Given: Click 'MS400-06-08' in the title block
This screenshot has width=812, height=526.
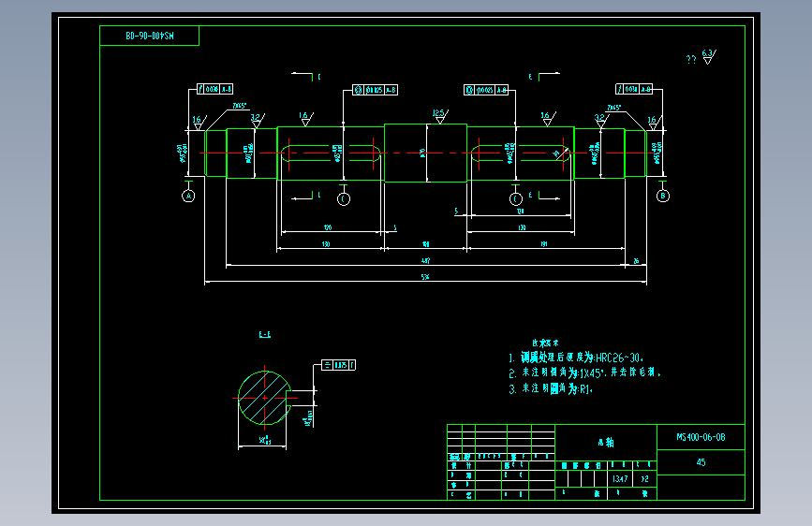Looking at the screenshot, I should tap(701, 437).
